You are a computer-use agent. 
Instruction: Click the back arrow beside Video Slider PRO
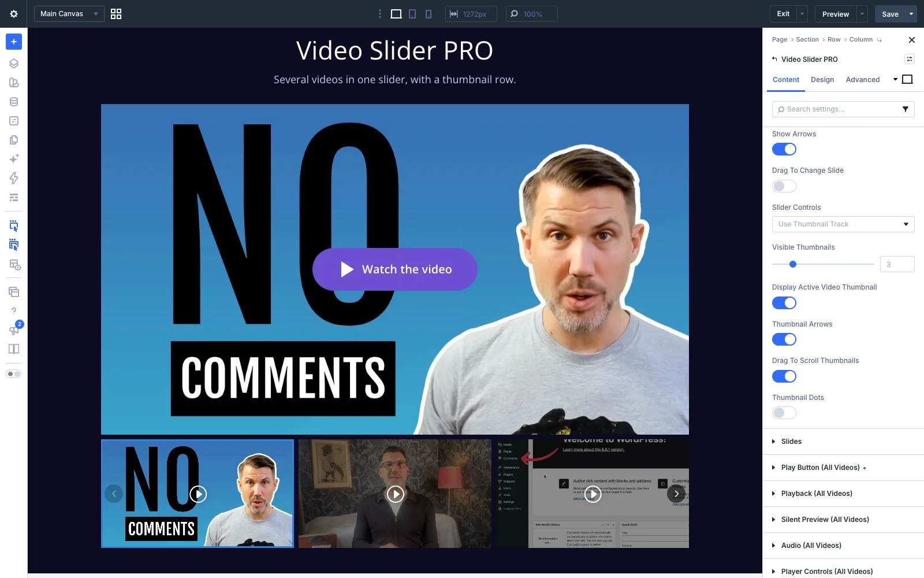pyautogui.click(x=774, y=59)
